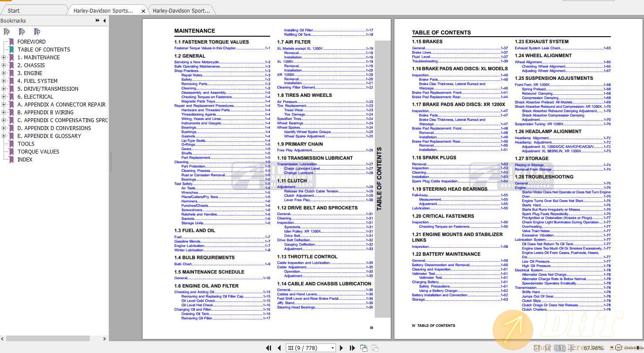
Task: Click the bookmarks horizontal scrollbar thumb
Action: point(48,338)
